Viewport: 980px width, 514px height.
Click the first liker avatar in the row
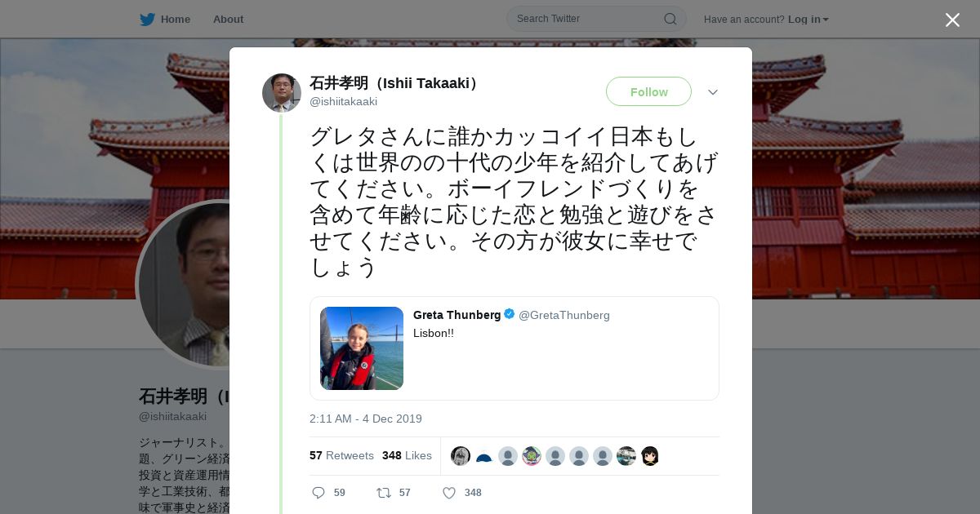(461, 456)
